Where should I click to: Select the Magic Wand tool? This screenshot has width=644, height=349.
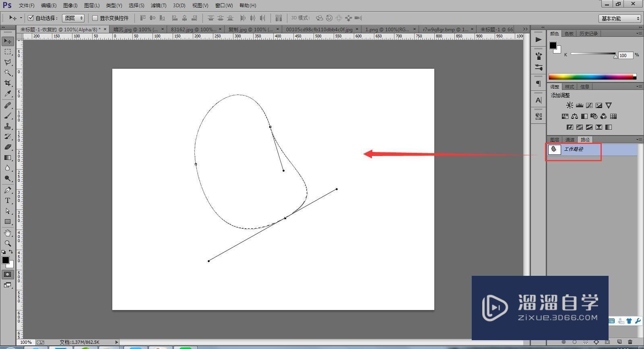click(x=8, y=73)
